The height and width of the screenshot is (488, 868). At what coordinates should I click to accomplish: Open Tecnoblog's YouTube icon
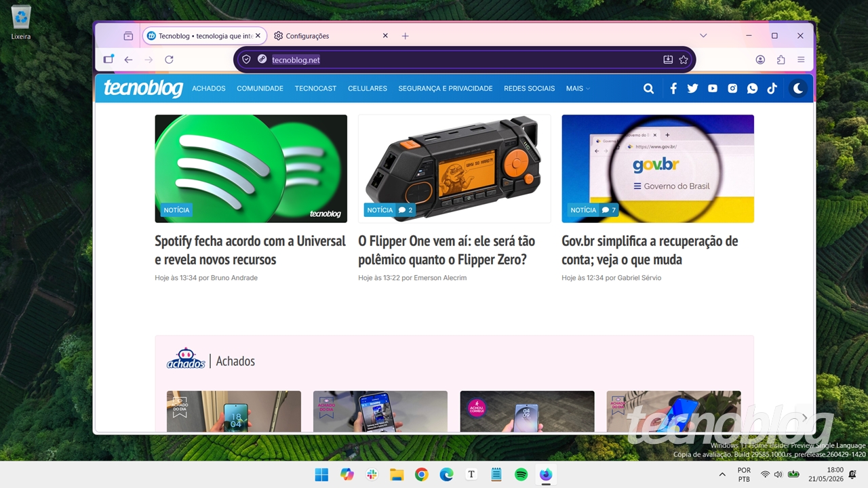[712, 88]
